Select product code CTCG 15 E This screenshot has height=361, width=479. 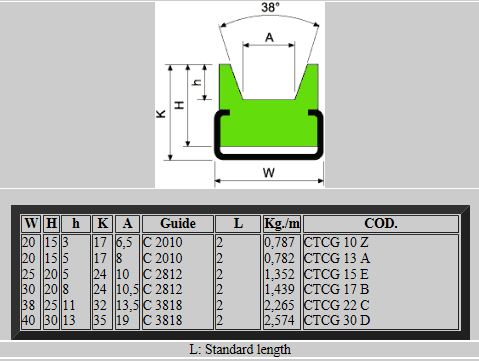point(336,274)
